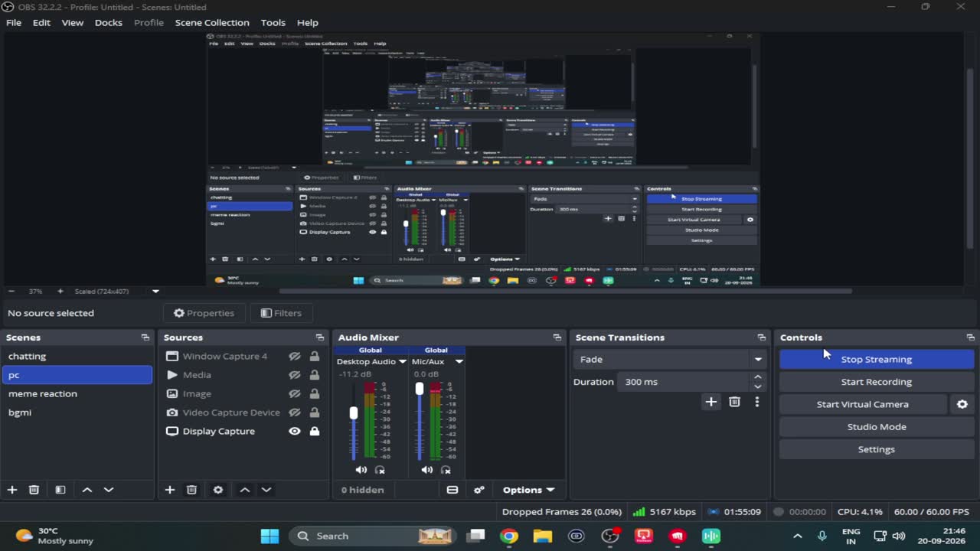Image resolution: width=980 pixels, height=551 pixels.
Task: Pop out the Scenes dock icon
Action: point(145,337)
